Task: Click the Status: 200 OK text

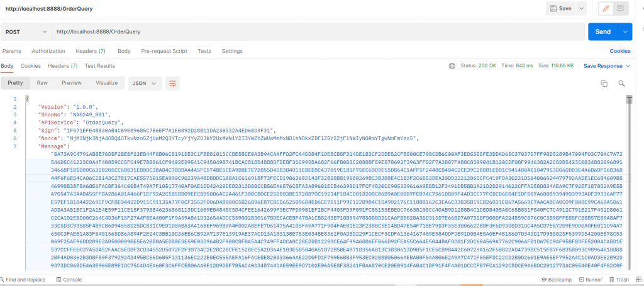Action: tap(479, 66)
